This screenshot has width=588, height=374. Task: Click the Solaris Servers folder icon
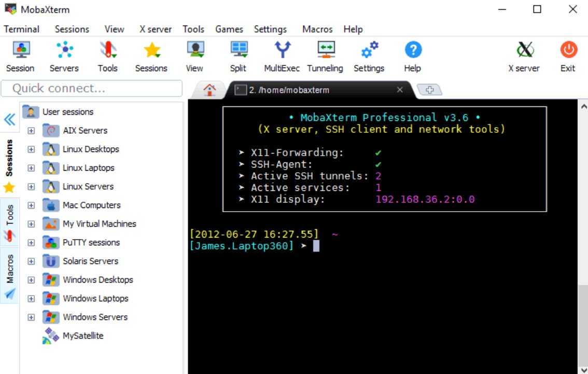point(51,261)
